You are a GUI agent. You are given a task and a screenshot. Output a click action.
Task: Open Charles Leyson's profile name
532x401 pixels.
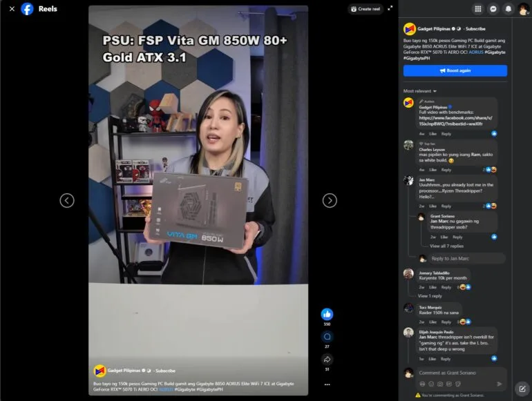pos(432,150)
